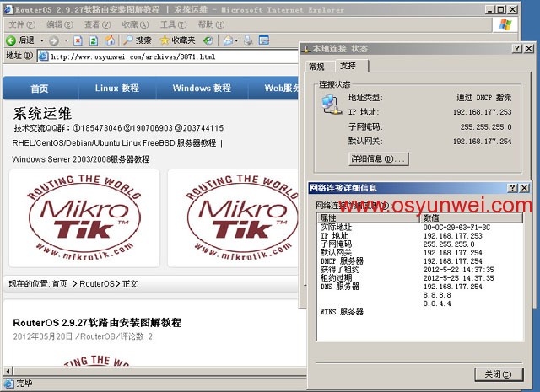Click the RouterOS breadcrumb link
This screenshot has height=392, width=540.
pyautogui.click(x=97, y=284)
